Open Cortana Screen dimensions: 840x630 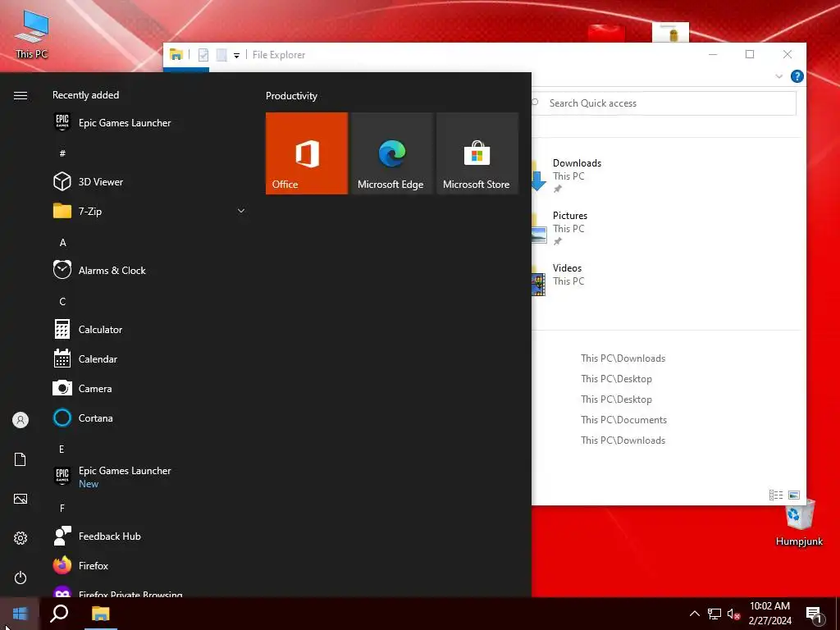pos(149,418)
